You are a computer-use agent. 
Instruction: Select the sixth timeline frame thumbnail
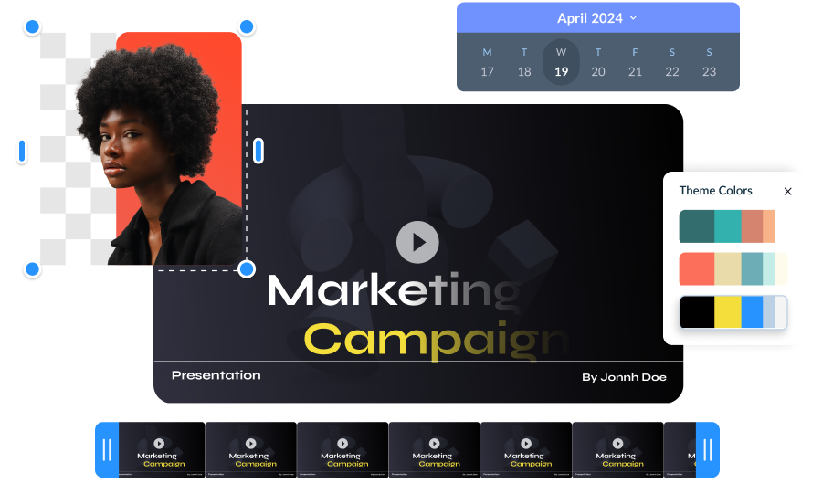click(x=617, y=450)
